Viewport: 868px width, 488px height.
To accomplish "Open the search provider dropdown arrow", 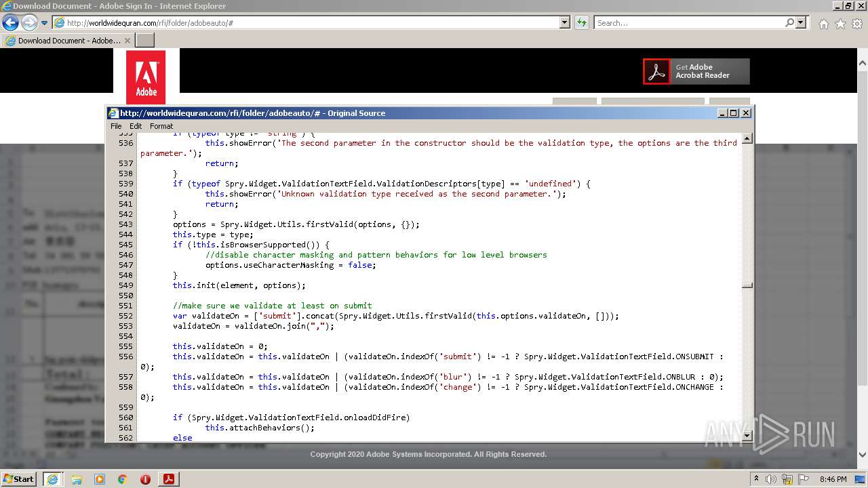I will [801, 22].
